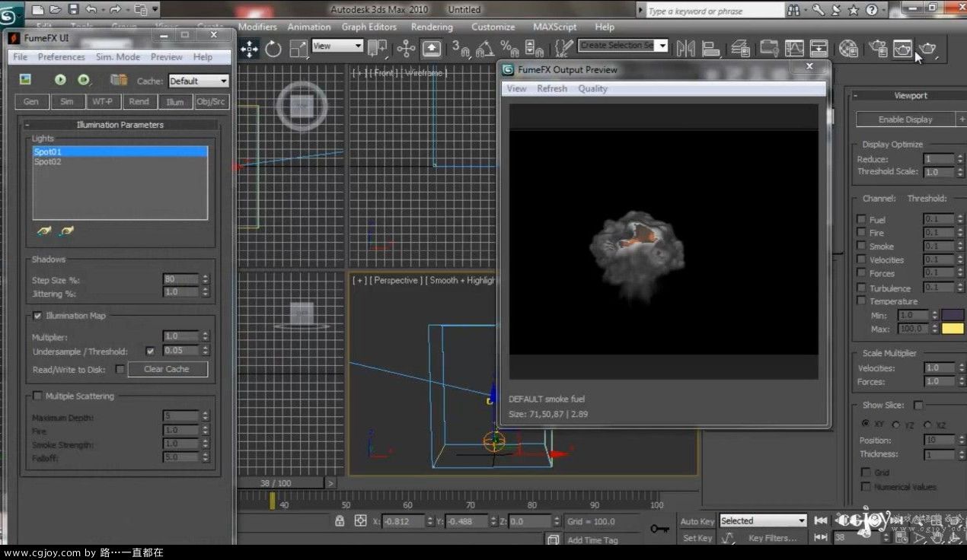Click the Temperature Min color swatch
This screenshot has height=560, width=967.
click(953, 315)
